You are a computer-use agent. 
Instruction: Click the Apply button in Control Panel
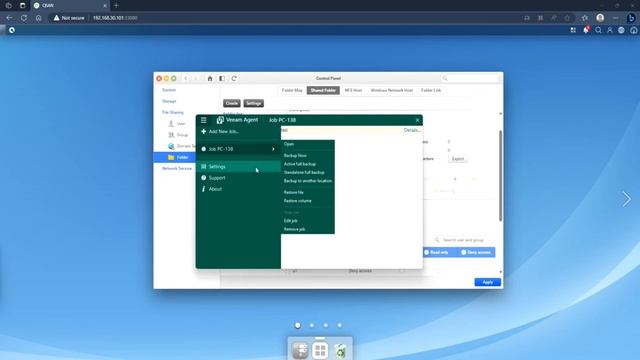(487, 282)
